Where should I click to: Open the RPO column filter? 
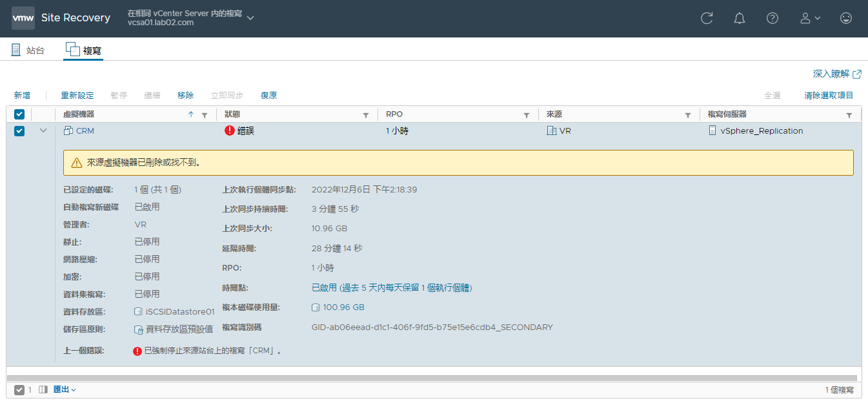tap(527, 115)
